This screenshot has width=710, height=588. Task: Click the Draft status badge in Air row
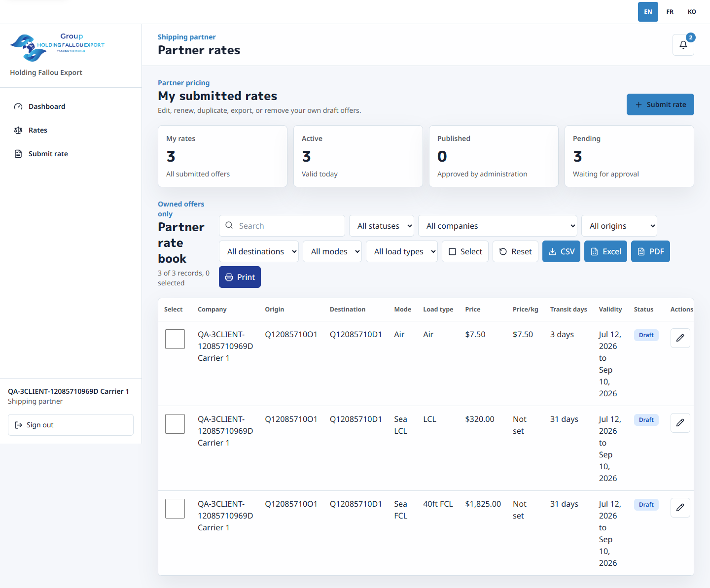pos(646,335)
